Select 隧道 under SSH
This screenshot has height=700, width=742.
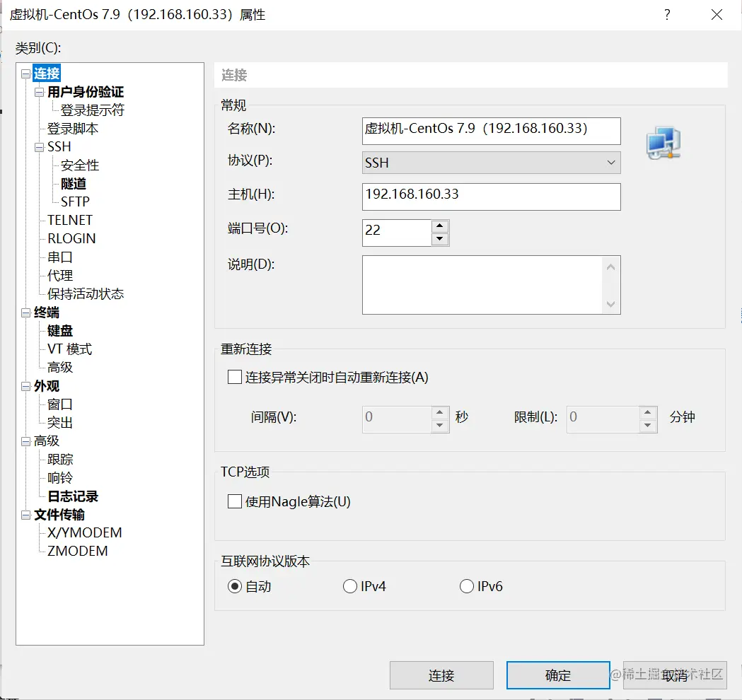[74, 184]
